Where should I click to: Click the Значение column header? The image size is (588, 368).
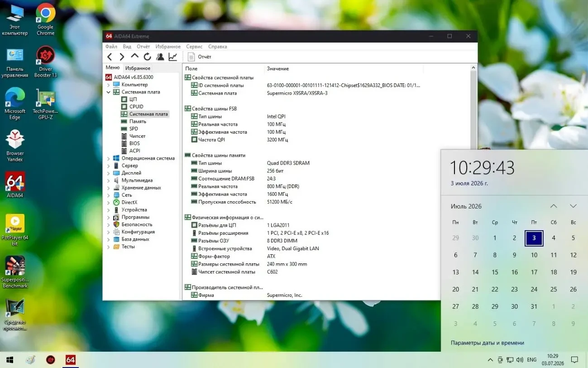click(x=278, y=68)
